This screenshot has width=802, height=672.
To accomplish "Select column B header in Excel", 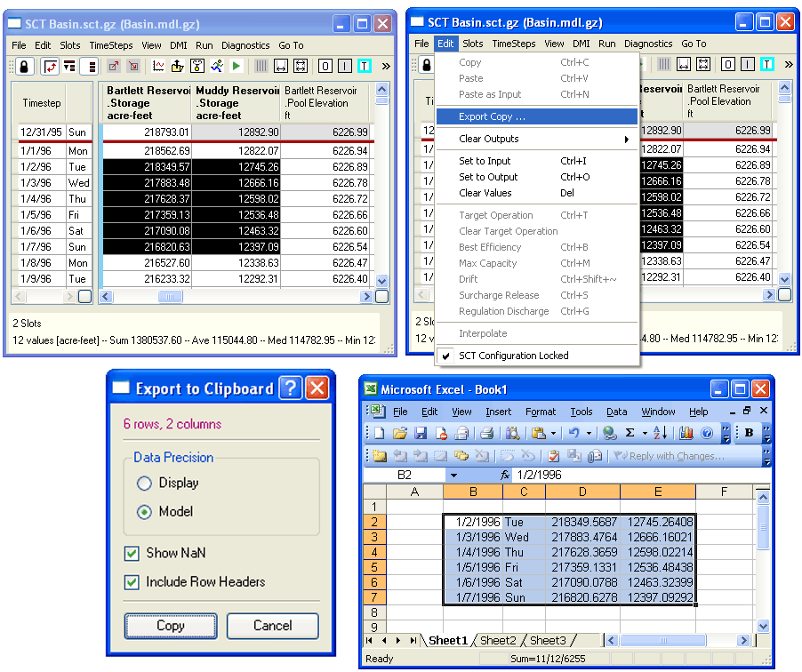I will point(473,492).
